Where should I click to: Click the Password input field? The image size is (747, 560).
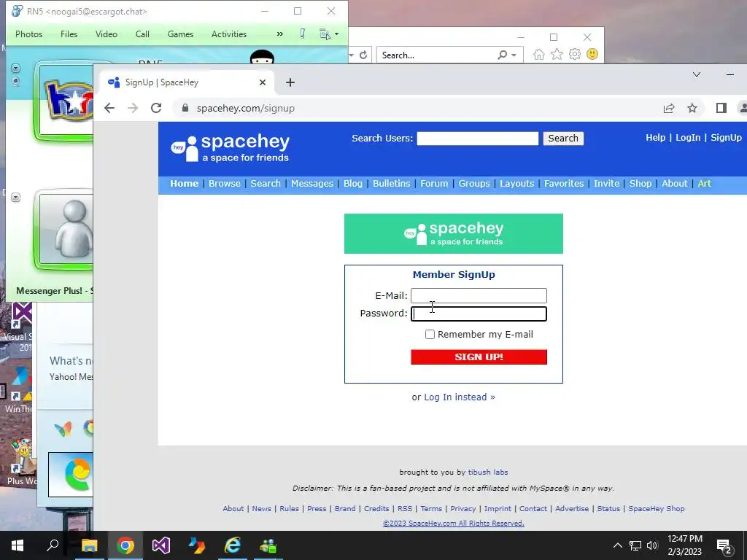[479, 314]
